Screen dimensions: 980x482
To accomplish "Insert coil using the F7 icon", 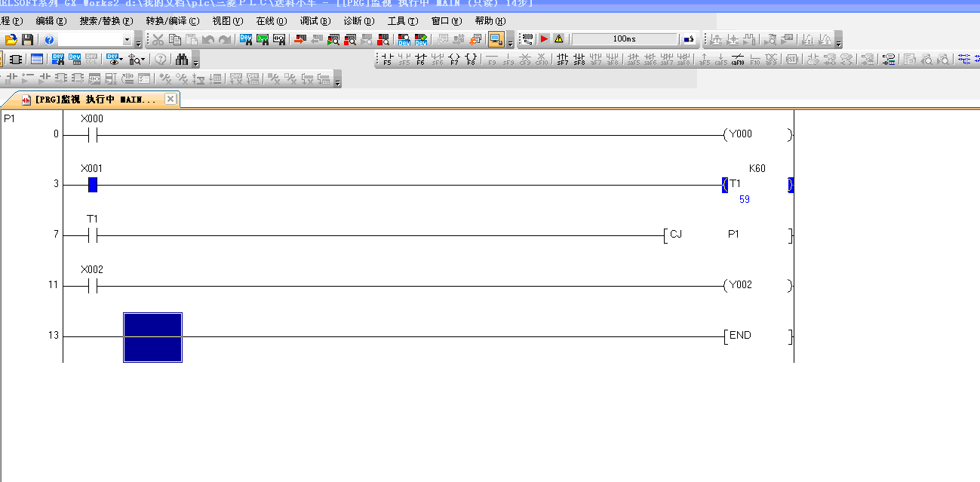I will (x=454, y=60).
